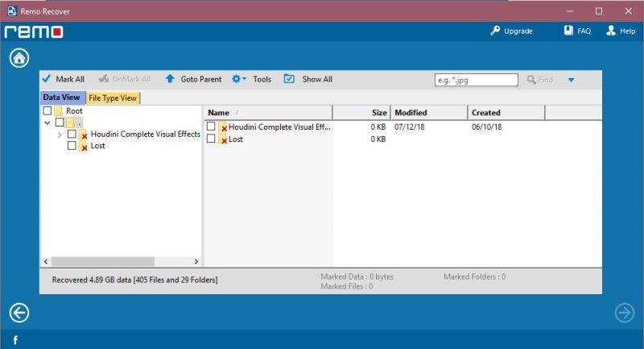Go back with the left arrow button
Screen dimensions: 644x349
pos(19,314)
